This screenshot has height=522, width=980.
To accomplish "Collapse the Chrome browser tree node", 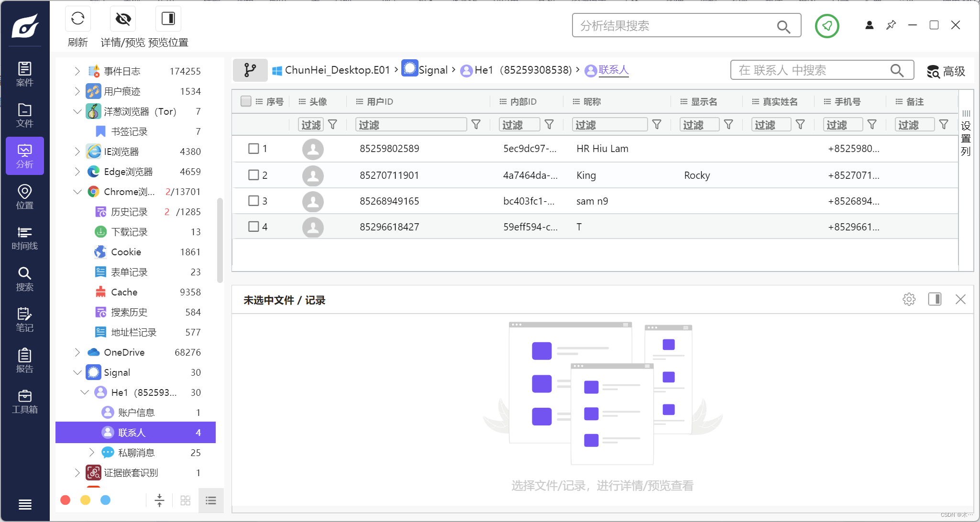I will coord(77,192).
